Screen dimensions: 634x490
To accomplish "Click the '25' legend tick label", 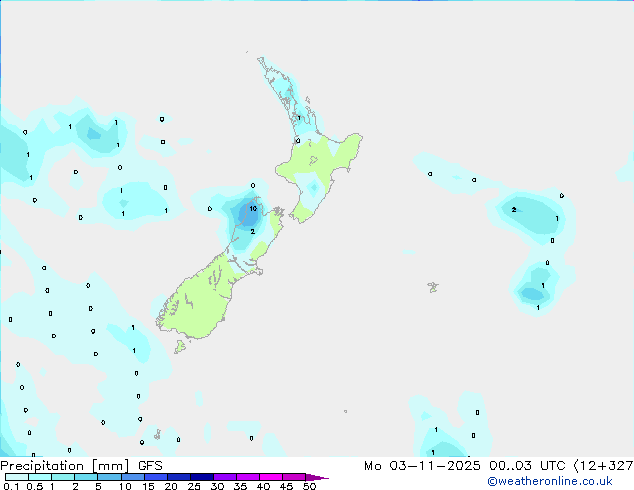I will tap(194, 486).
